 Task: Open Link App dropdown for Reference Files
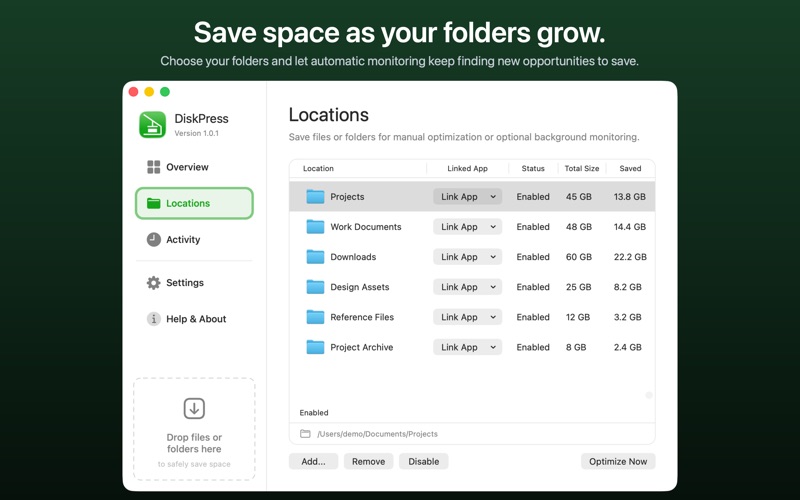467,317
